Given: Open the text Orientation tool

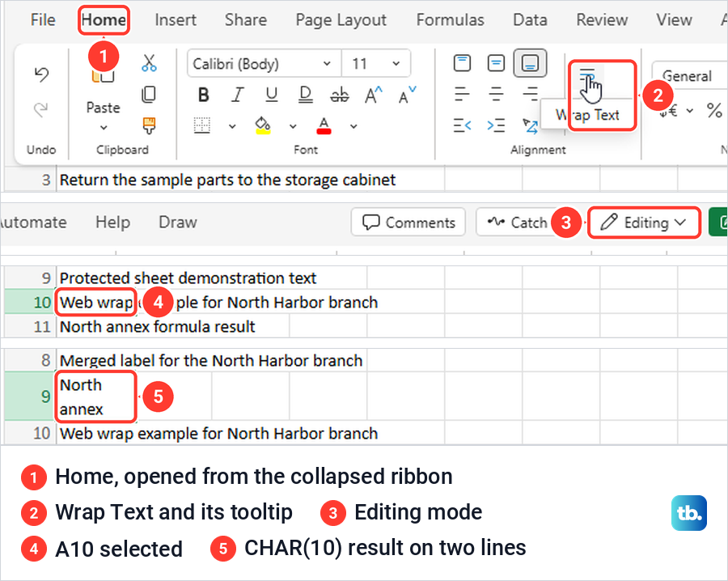Looking at the screenshot, I should coord(530,125).
